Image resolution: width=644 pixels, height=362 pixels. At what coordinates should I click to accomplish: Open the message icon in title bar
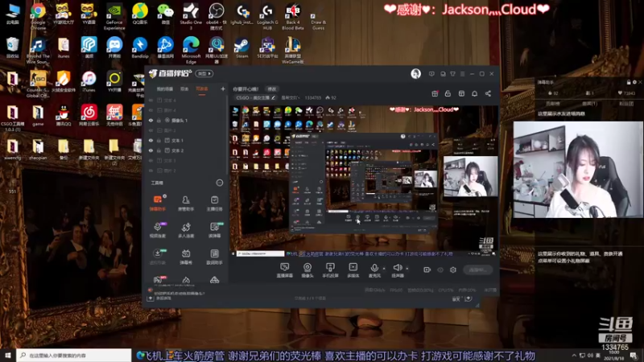pos(431,74)
